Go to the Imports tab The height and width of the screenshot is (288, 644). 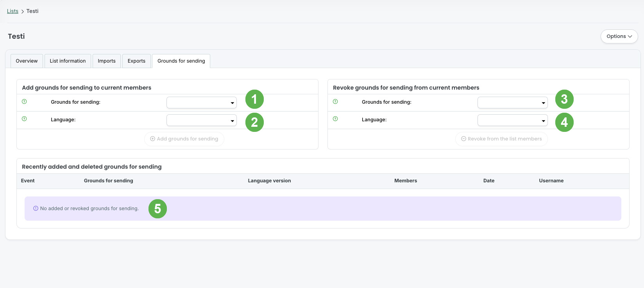(107, 61)
